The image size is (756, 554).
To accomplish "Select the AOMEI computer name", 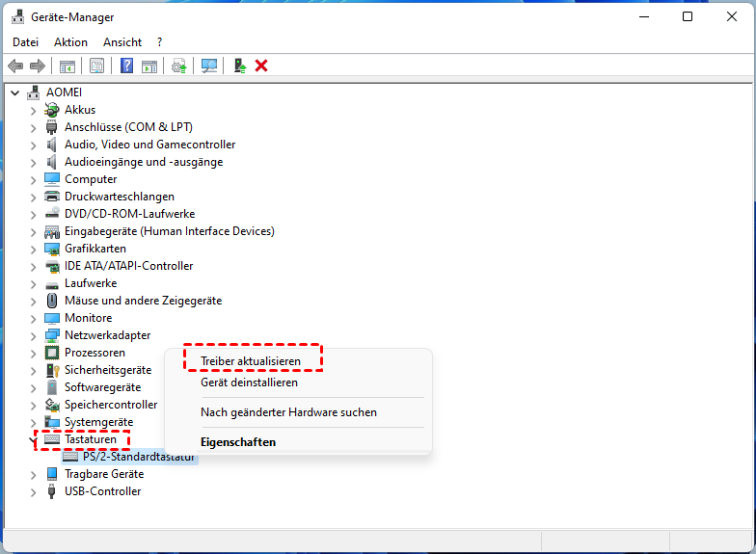I will (x=64, y=92).
